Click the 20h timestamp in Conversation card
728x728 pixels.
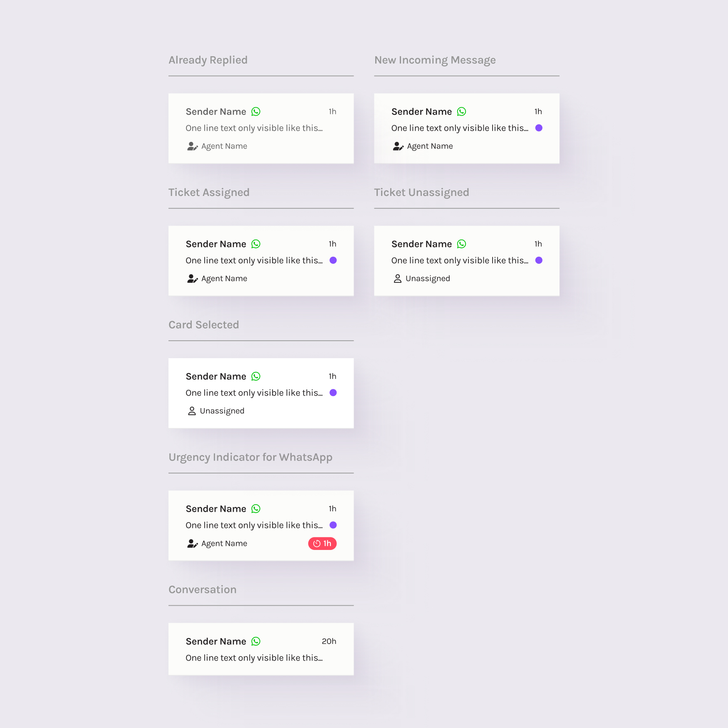[x=329, y=641]
